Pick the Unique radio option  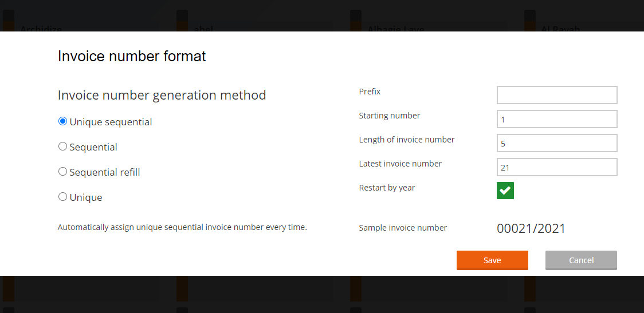(x=63, y=197)
